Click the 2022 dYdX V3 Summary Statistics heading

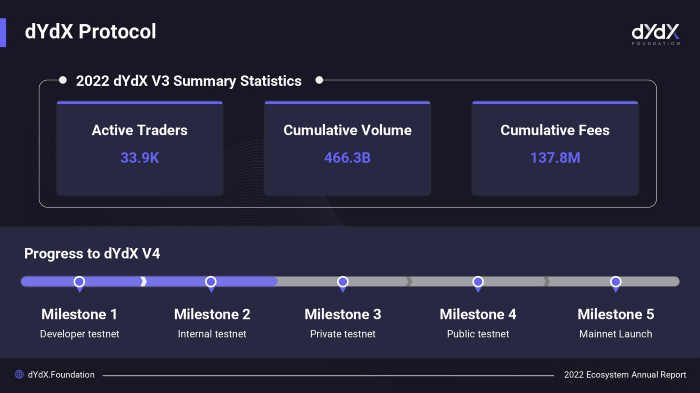tap(189, 81)
